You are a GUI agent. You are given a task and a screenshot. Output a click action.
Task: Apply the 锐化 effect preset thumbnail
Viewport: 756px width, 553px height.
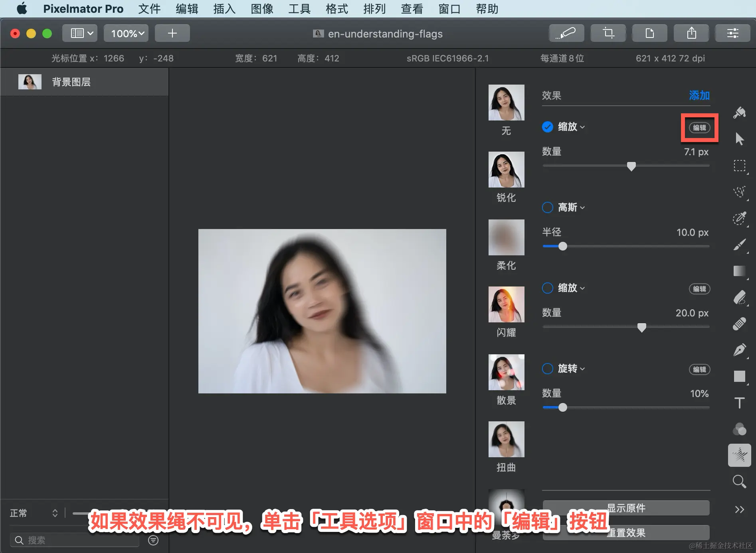506,170
